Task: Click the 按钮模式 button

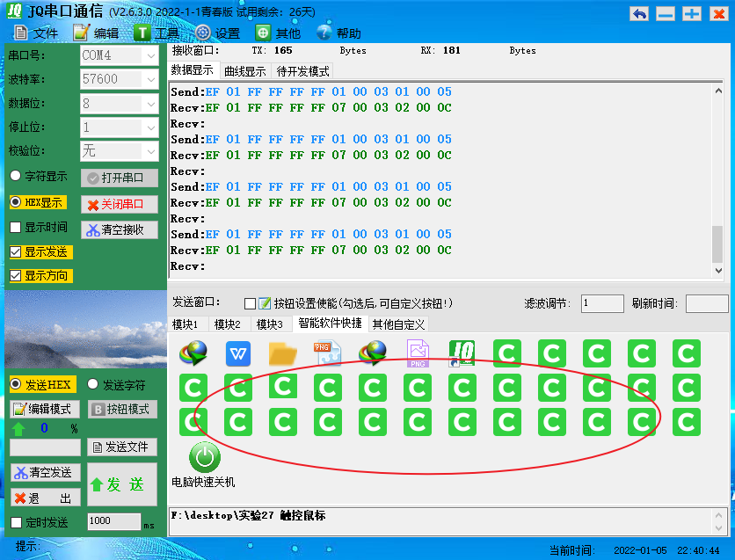Action: pyautogui.click(x=122, y=409)
